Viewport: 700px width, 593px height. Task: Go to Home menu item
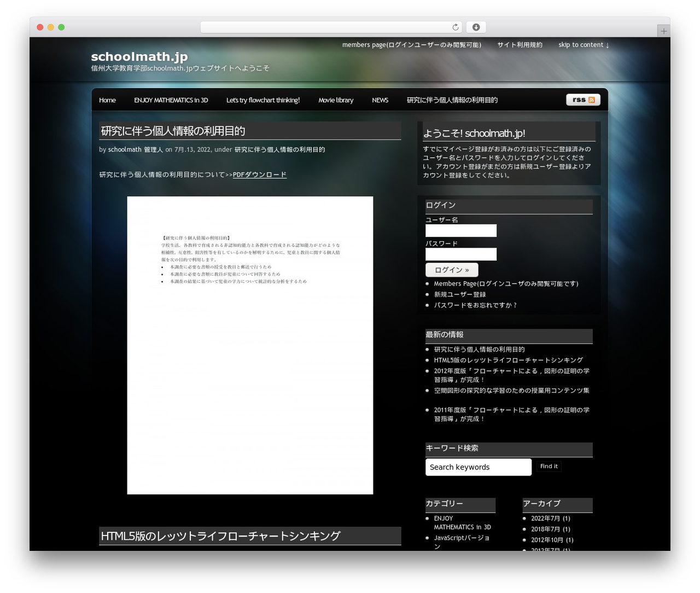107,100
